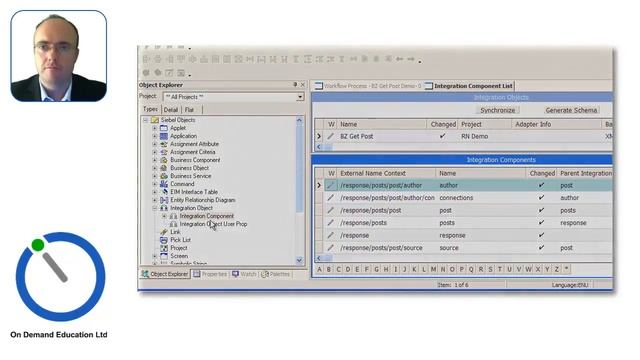The width and height of the screenshot is (640, 360).
Task: Open the Palettes panel tab
Action: (x=276, y=274)
